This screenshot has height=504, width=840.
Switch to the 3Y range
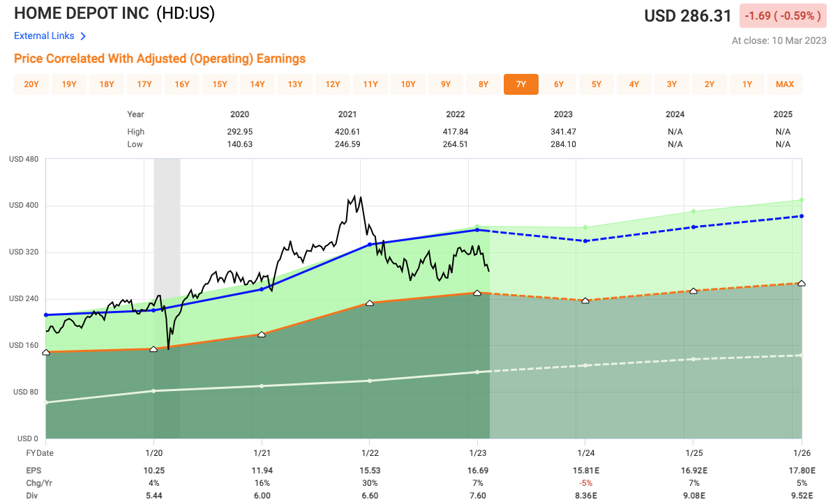pos(671,84)
